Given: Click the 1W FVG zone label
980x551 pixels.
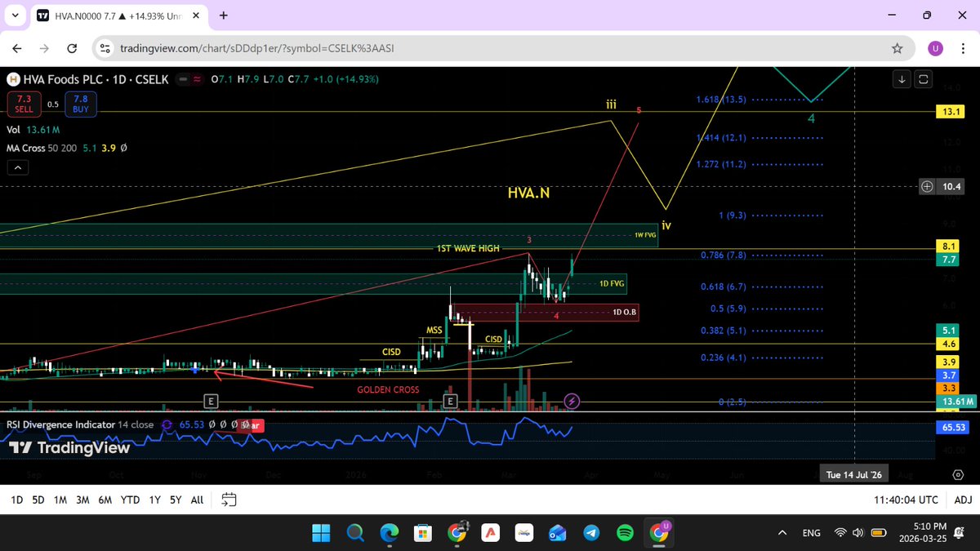Looking at the screenshot, I should pos(645,235).
